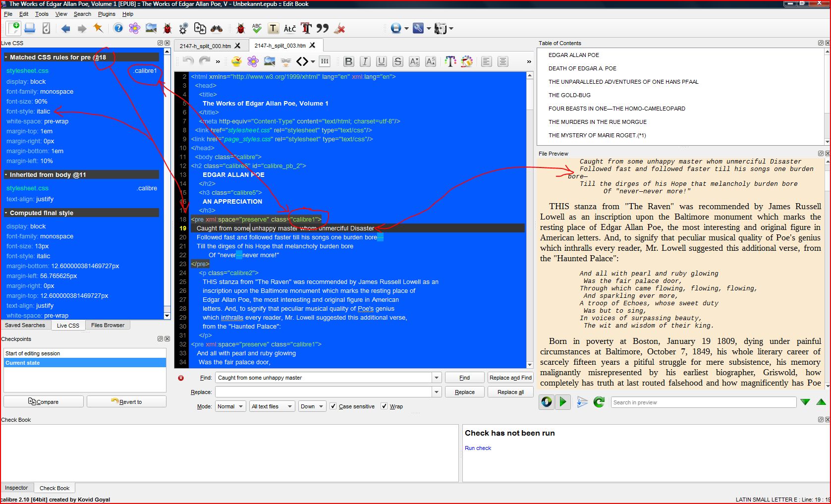Go back with the blue left arrow
The width and height of the screenshot is (831, 504).
[x=65, y=28]
